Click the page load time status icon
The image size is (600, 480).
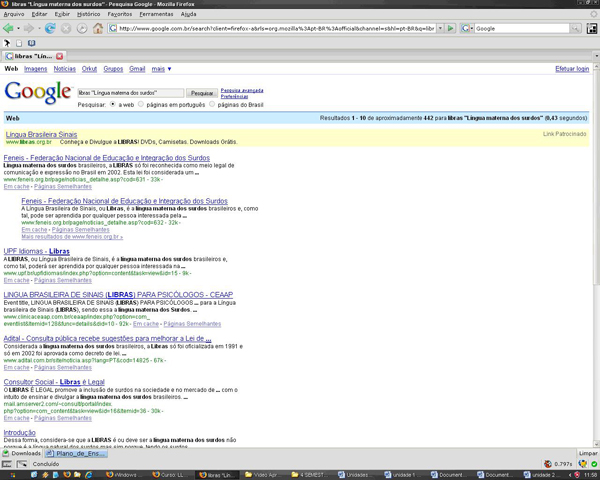[x=548, y=464]
